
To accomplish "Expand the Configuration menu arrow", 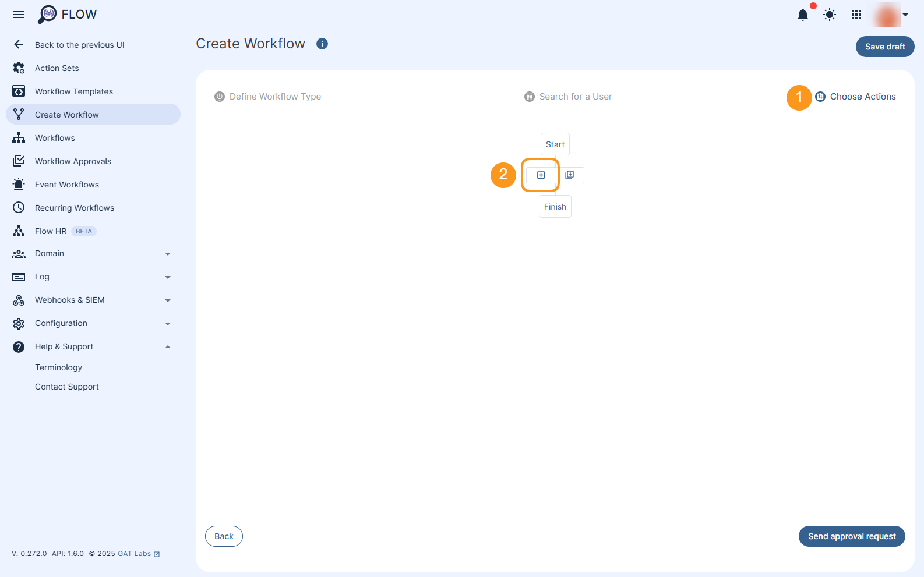I will click(168, 324).
